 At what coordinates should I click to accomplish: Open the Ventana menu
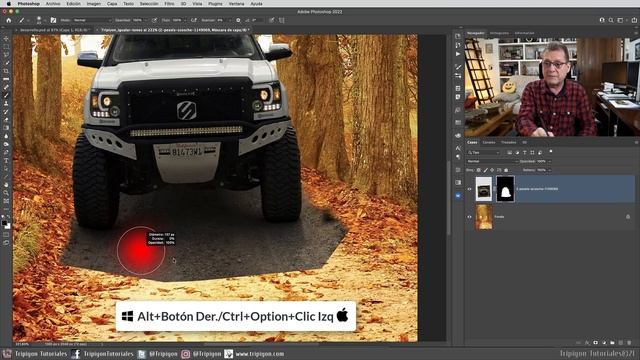click(236, 4)
